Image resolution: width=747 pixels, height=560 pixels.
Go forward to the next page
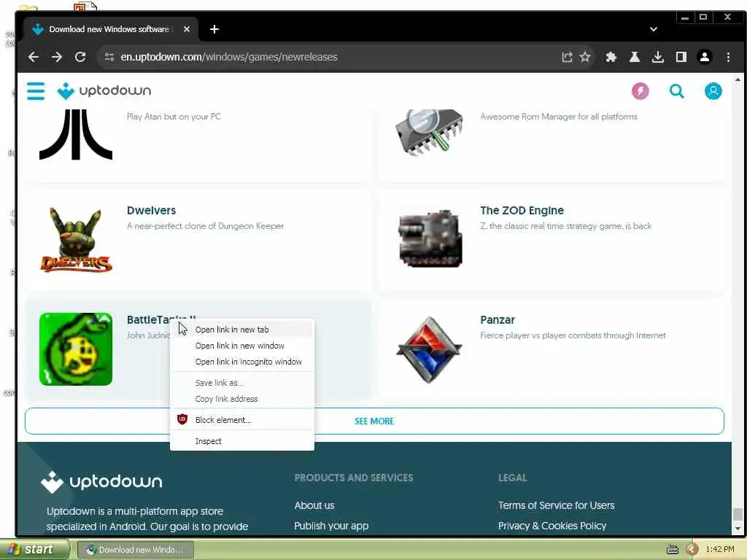(57, 57)
